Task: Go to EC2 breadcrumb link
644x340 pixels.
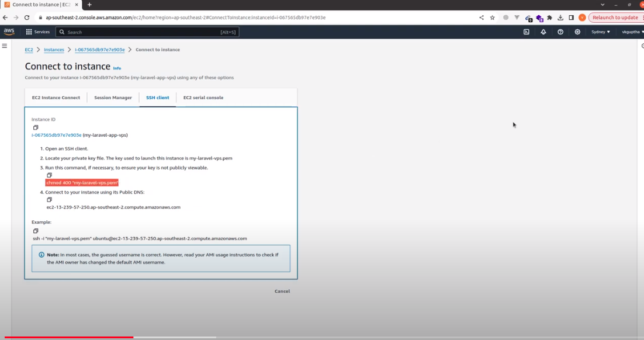Action: [x=29, y=50]
